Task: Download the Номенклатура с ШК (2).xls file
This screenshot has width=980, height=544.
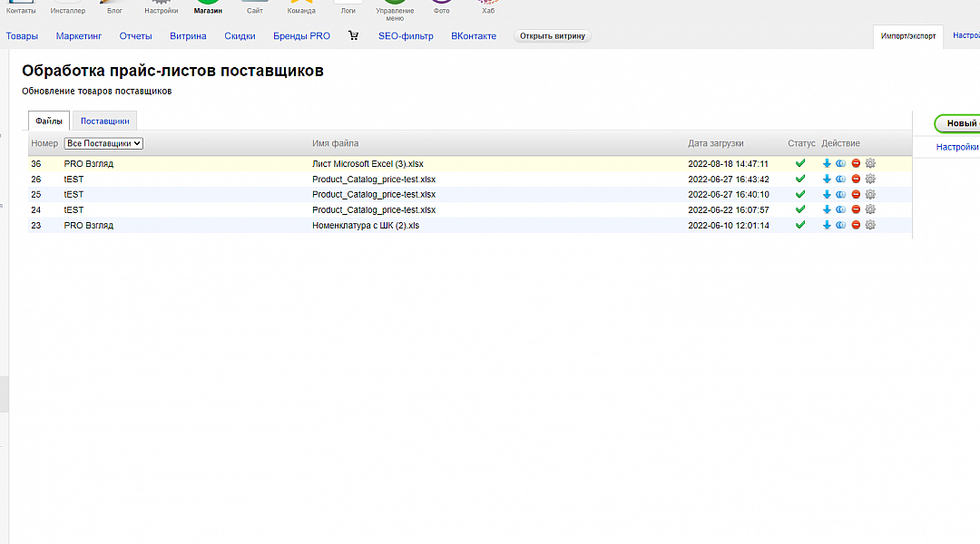Action: click(x=827, y=225)
